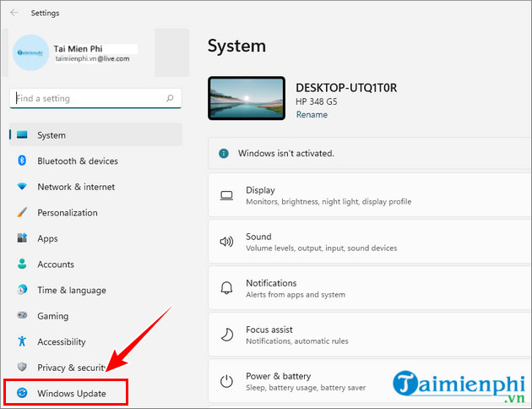Viewport: 532px width, 409px height.
Task: Click the back arrow beside Settings
Action: click(x=14, y=13)
